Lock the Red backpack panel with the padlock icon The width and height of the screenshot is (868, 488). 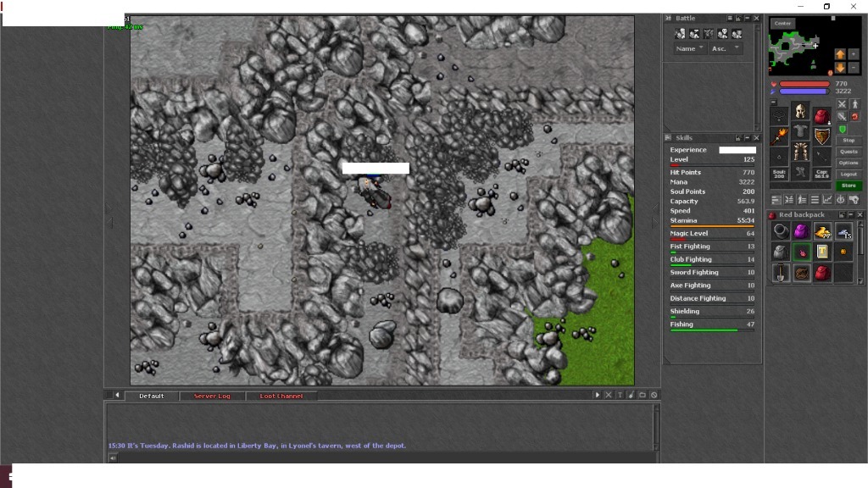coord(842,214)
